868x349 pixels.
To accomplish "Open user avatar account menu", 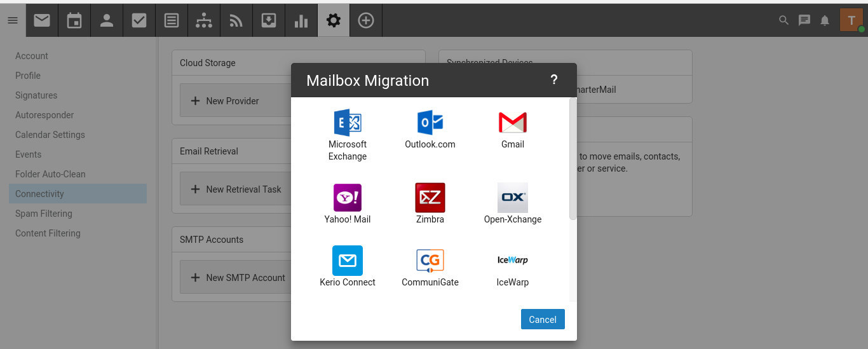I will (851, 20).
